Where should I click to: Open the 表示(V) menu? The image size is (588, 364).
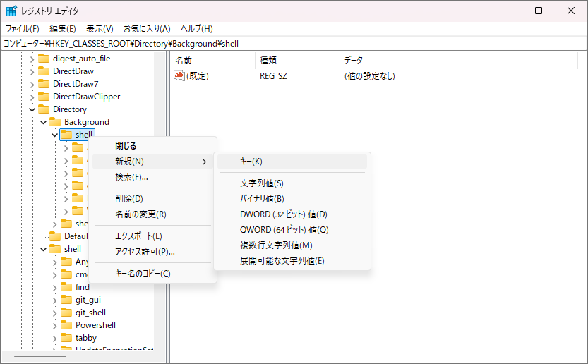coord(100,29)
